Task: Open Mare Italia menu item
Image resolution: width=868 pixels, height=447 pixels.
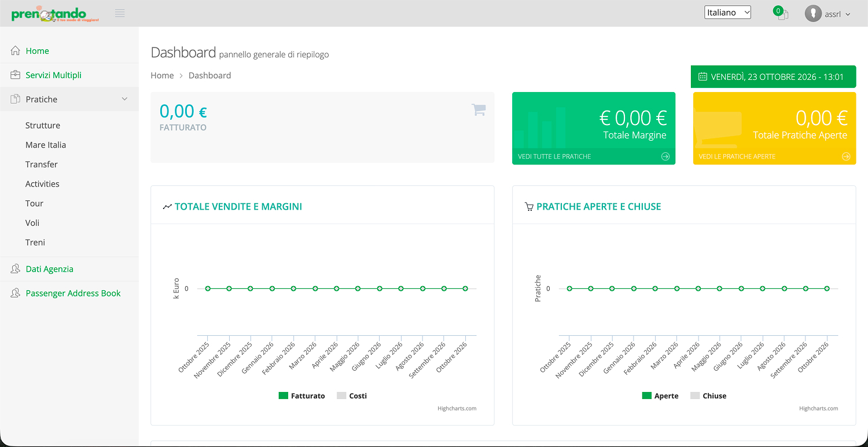Action: [46, 145]
